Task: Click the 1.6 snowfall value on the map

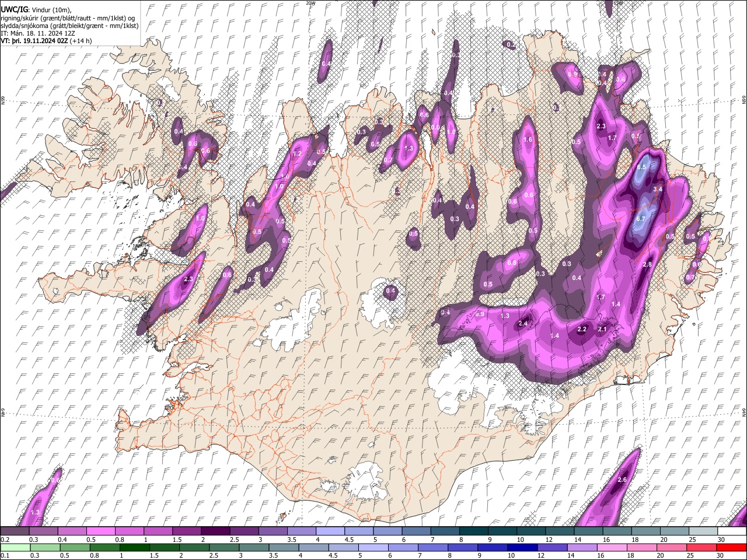Action: click(529, 140)
